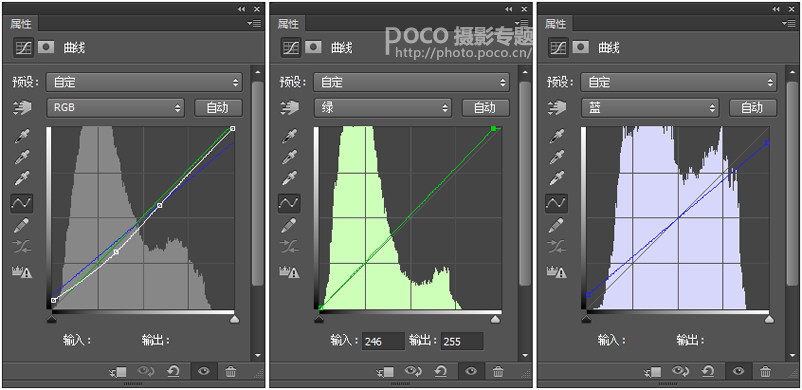The height and width of the screenshot is (390, 802).
Task: Select white point eyedropper in blue panel
Action: tap(556, 179)
